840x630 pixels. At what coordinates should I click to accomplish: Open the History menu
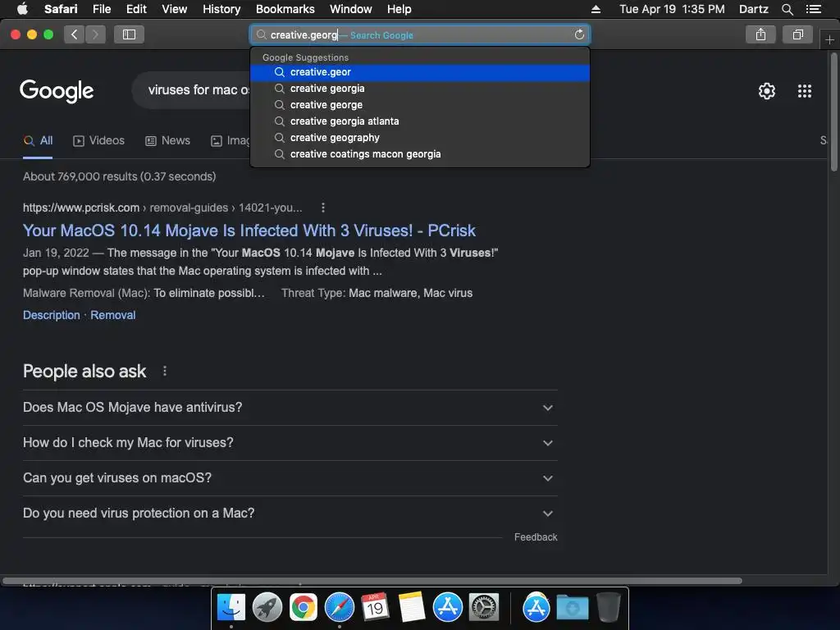[x=221, y=9]
